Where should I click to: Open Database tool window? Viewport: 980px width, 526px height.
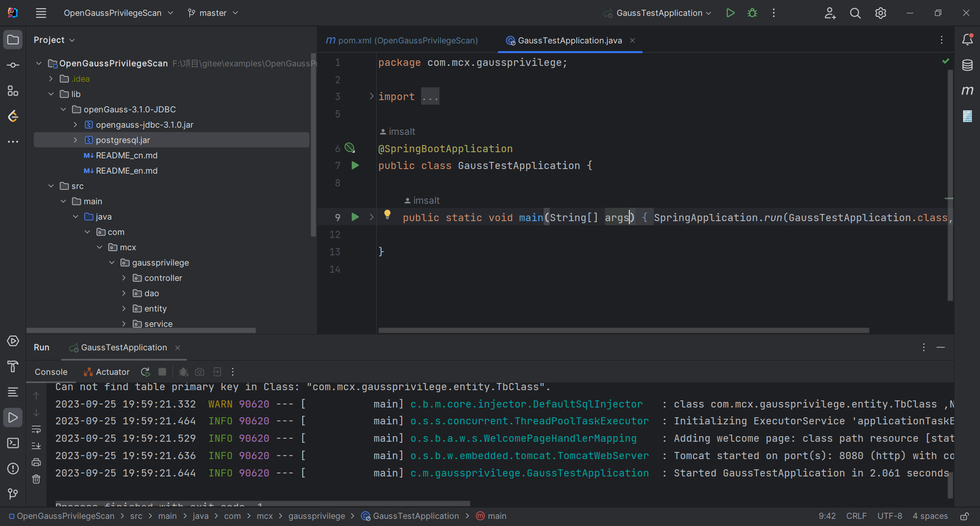pyautogui.click(x=967, y=65)
